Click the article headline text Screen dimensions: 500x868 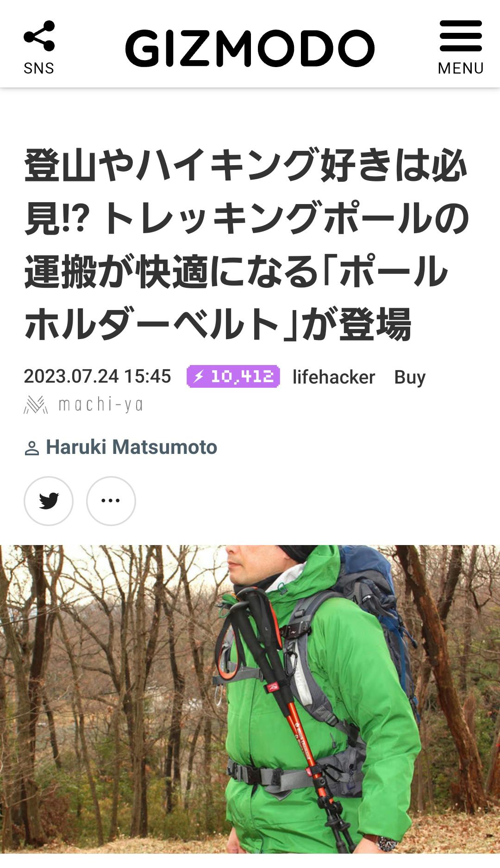point(246,244)
